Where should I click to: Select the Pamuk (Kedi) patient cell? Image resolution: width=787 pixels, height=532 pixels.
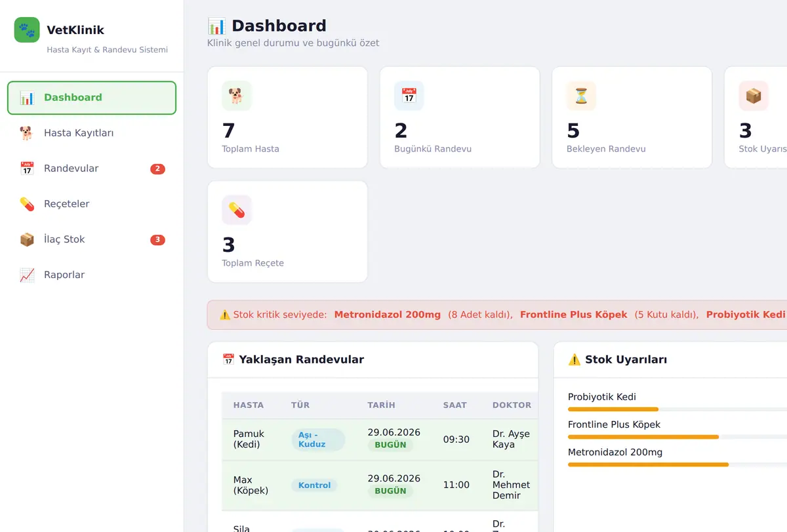[249, 440]
